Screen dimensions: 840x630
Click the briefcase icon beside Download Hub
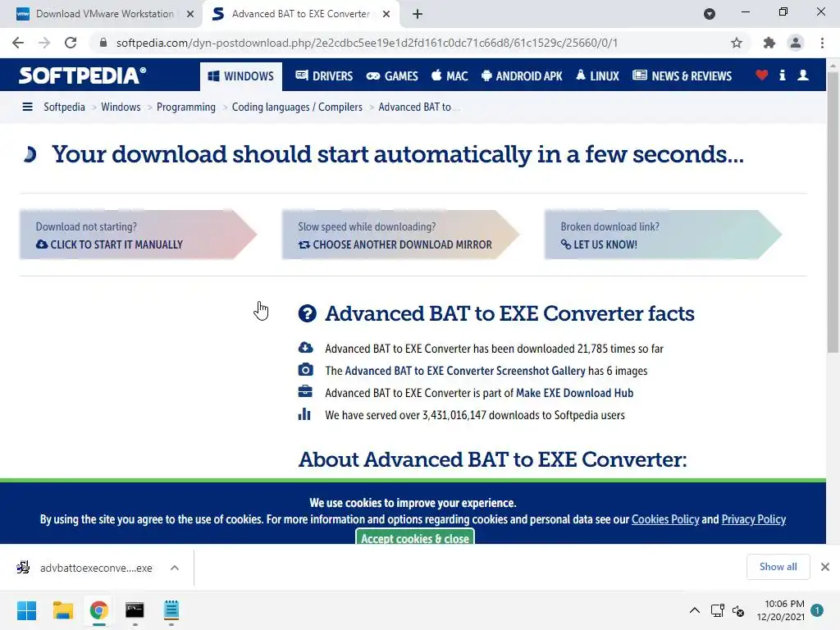tap(305, 391)
